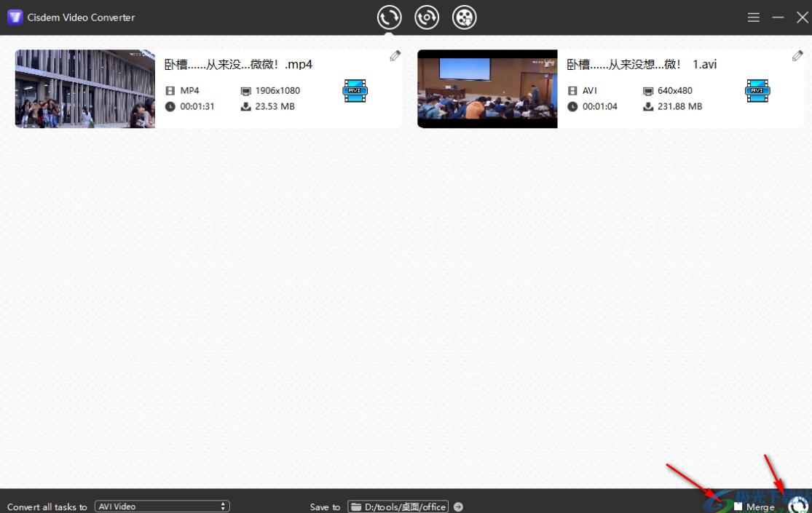812x513 pixels.
Task: Click the 23.53 MB file size
Action: (x=275, y=107)
